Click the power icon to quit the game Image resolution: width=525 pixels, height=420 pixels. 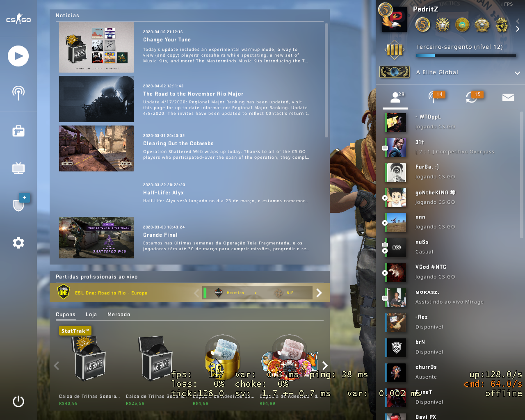click(18, 401)
